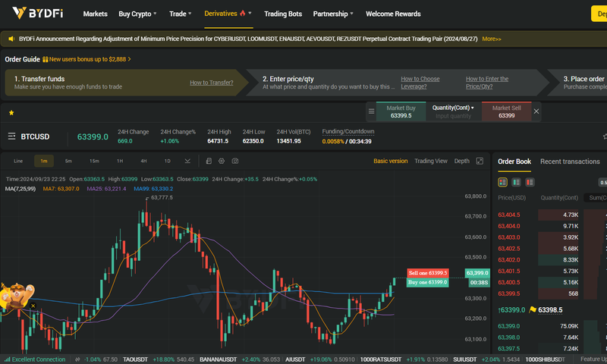
Task: Open TAOUSDT ticker in bottom bar
Action: click(x=136, y=359)
